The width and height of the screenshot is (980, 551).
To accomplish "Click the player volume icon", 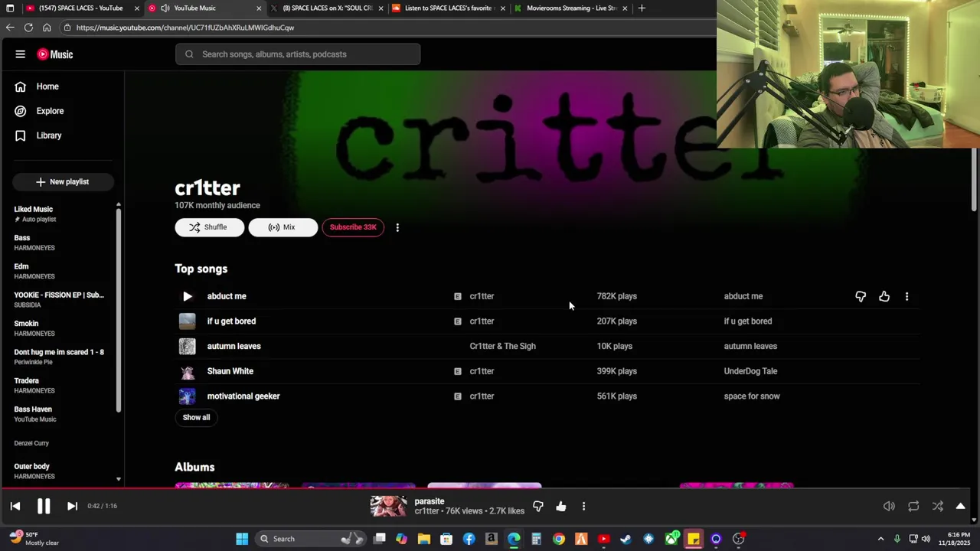I will click(889, 506).
